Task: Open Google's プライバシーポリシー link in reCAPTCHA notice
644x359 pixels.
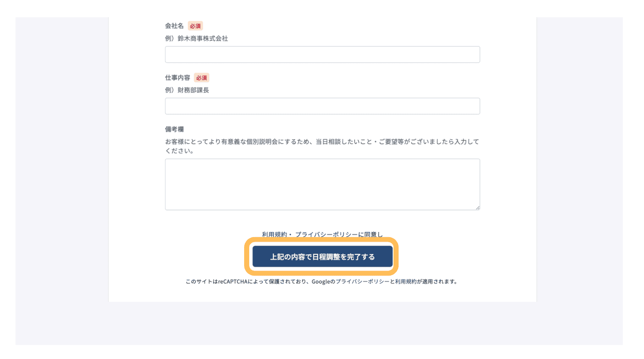Action: [x=362, y=282]
